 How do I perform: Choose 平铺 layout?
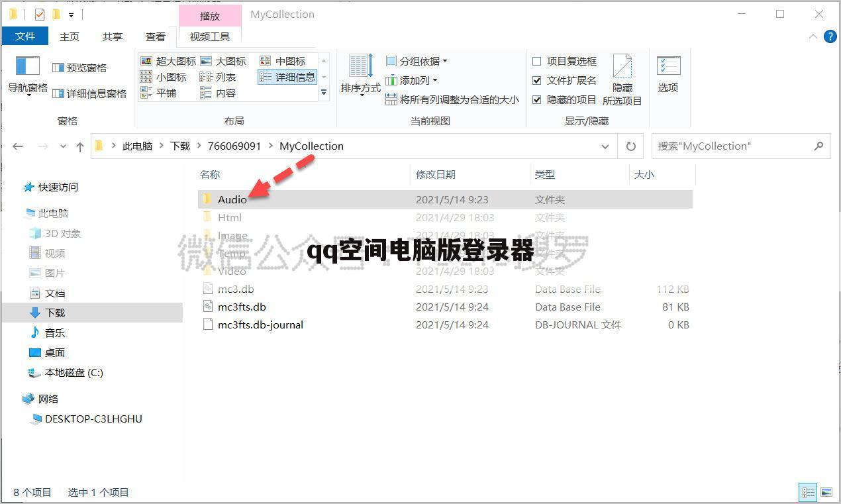pos(159,93)
